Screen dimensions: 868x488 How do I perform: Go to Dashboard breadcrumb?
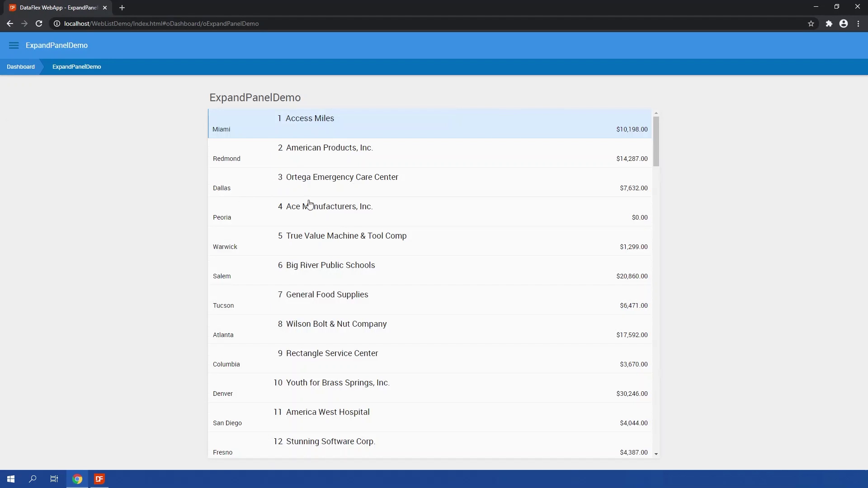21,67
